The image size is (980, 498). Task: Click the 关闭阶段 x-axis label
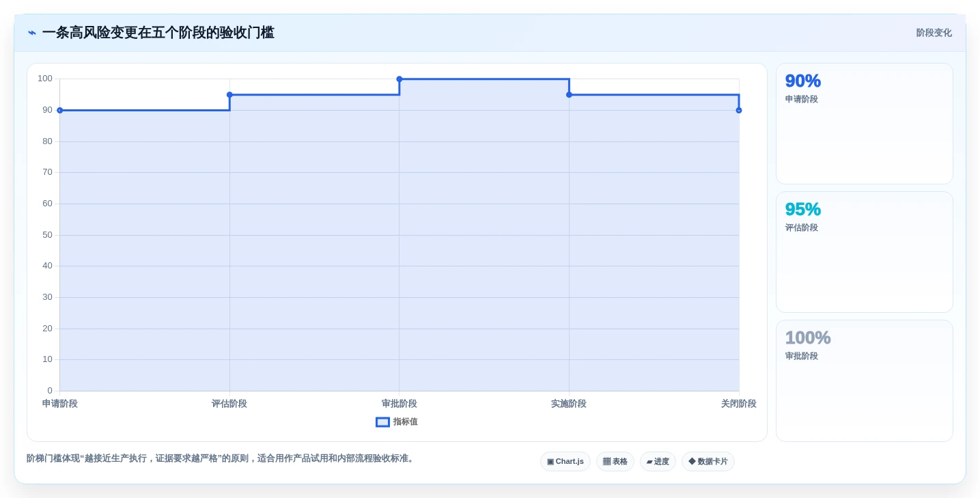(739, 404)
